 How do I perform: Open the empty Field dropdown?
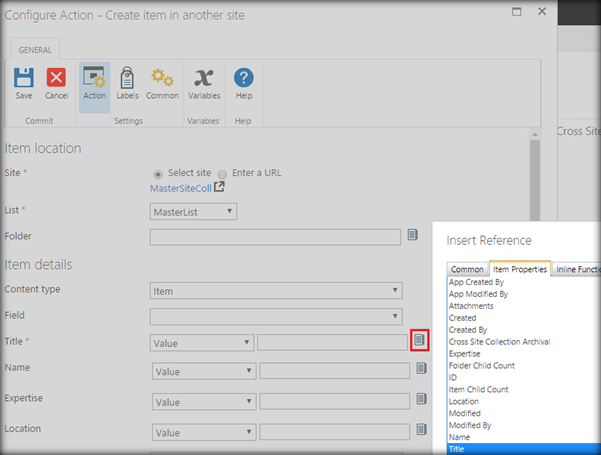(x=276, y=317)
